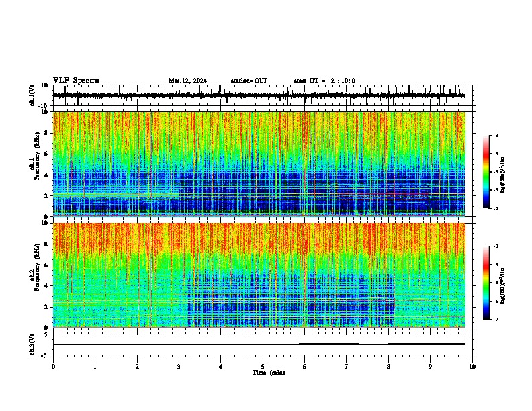Click the ch.1(V) waveform trace
Screen dimensions: 532x411
pos(259,95)
